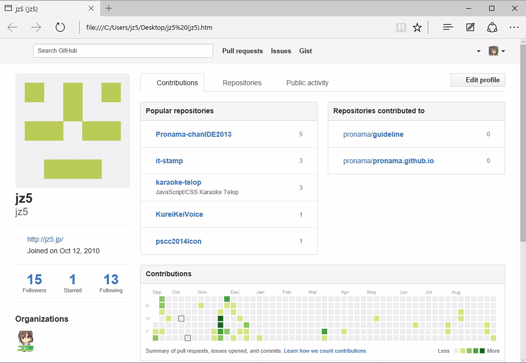The image size is (526, 363).
Task: Open Reading view book icon
Action: [x=401, y=28]
